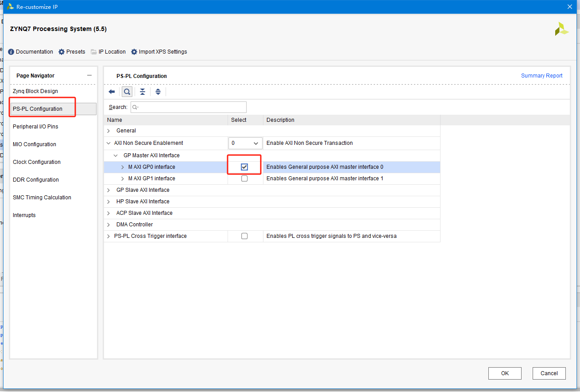
Task: Collapse the AXI Non Secure Enablement row
Action: click(108, 143)
